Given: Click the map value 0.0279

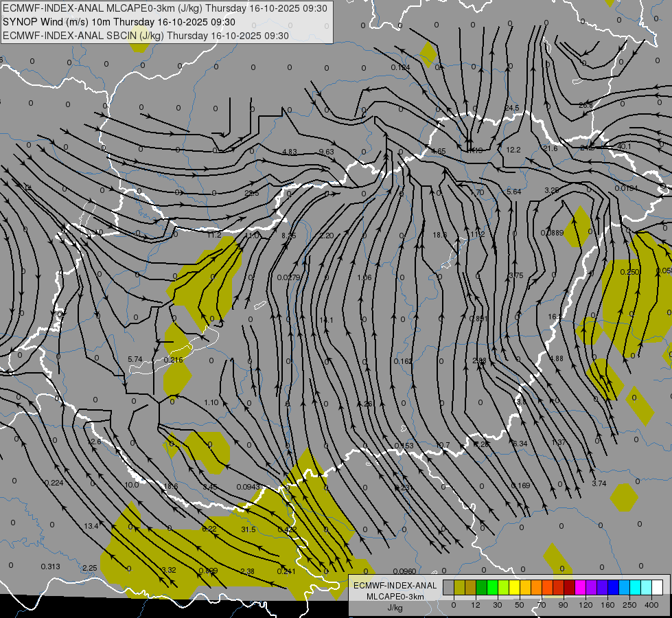Looking at the screenshot, I should pos(288,277).
